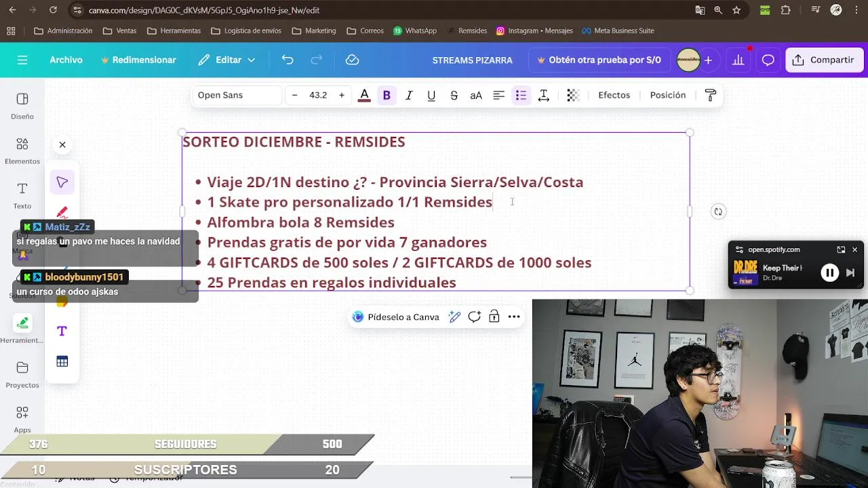Close the Spotify mini player
The height and width of the screenshot is (488, 868).
coord(854,249)
